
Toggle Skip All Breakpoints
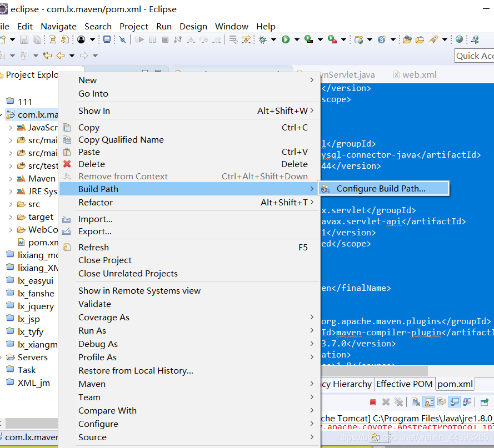pyautogui.click(x=122, y=39)
